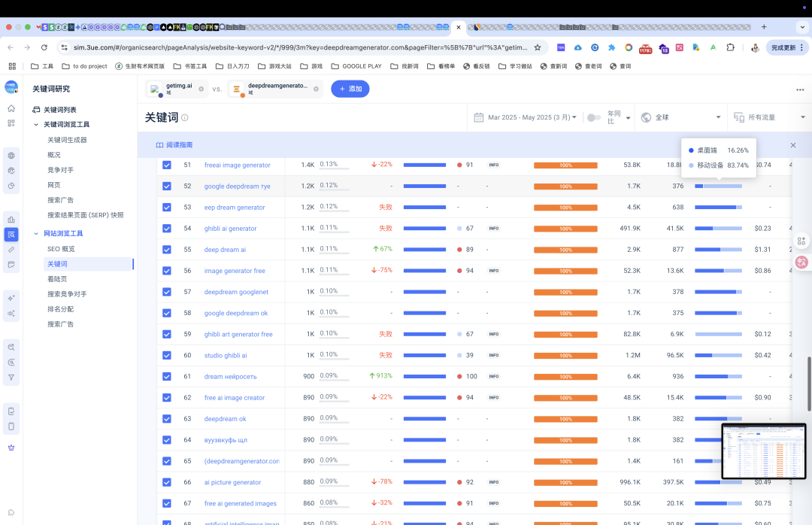Remove getimg.ai from comparison
This screenshot has height=525, width=812.
(x=201, y=90)
